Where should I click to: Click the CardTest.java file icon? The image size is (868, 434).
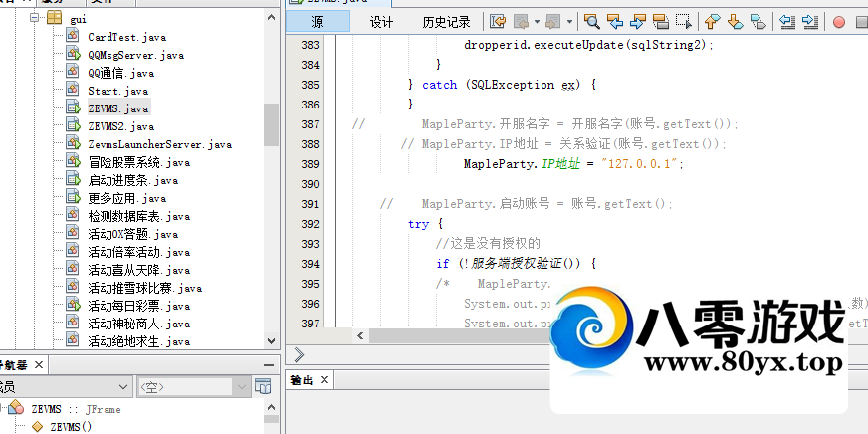pos(72,35)
